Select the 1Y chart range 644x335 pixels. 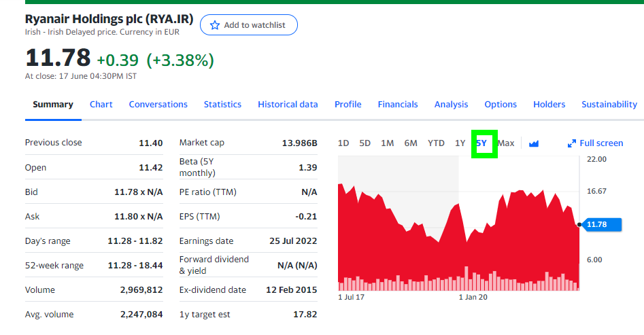tap(460, 143)
